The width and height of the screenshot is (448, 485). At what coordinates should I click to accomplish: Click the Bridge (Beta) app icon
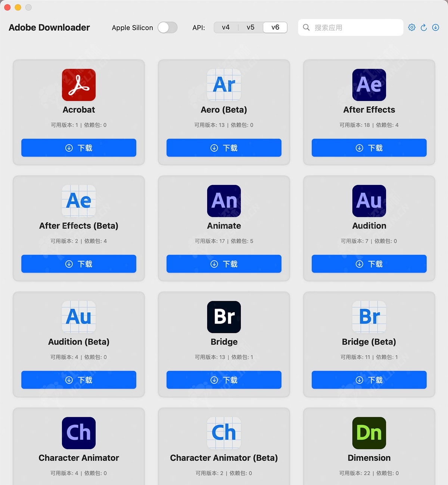pyautogui.click(x=369, y=317)
